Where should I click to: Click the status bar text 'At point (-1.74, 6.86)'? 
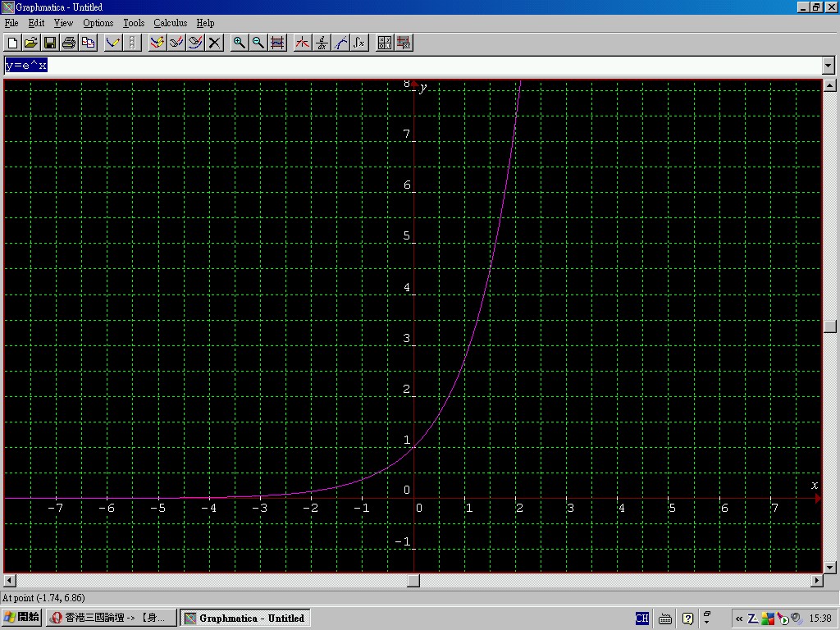(x=44, y=598)
